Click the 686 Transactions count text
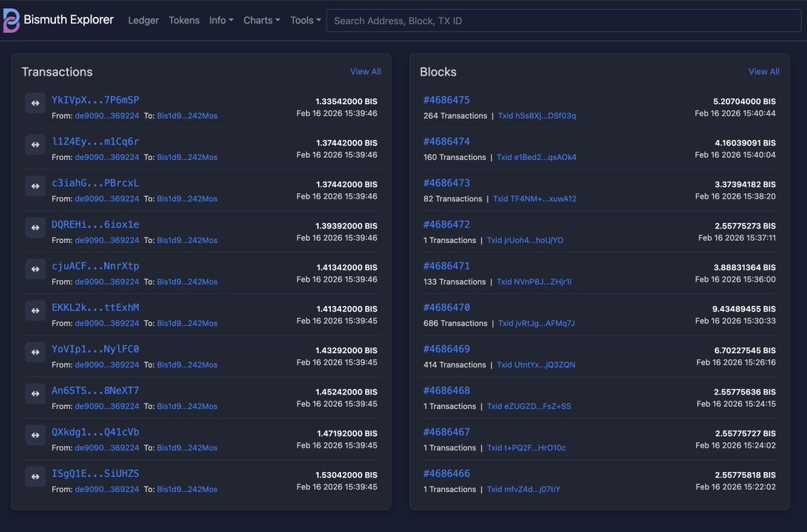Screen dimensions: 807x532 tap(455, 324)
